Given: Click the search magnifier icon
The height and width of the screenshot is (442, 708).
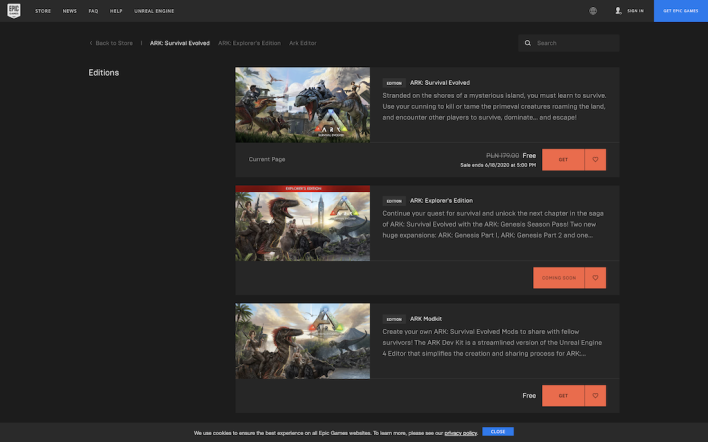Looking at the screenshot, I should pyautogui.click(x=527, y=43).
